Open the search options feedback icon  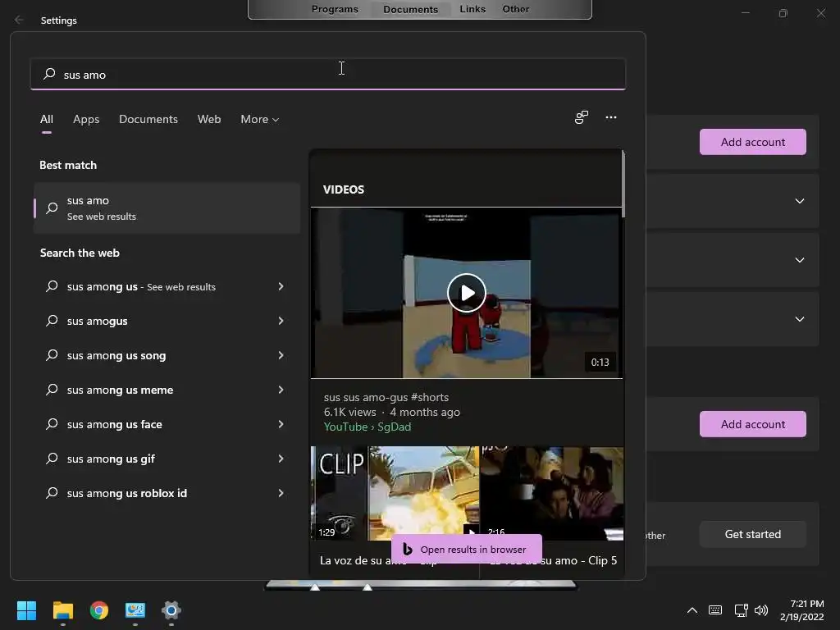pos(582,117)
